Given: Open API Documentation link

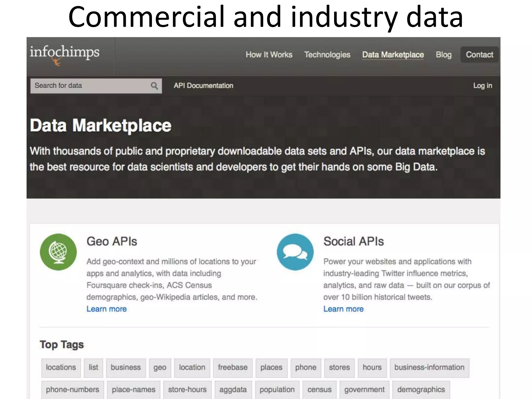Looking at the screenshot, I should pyautogui.click(x=203, y=85).
